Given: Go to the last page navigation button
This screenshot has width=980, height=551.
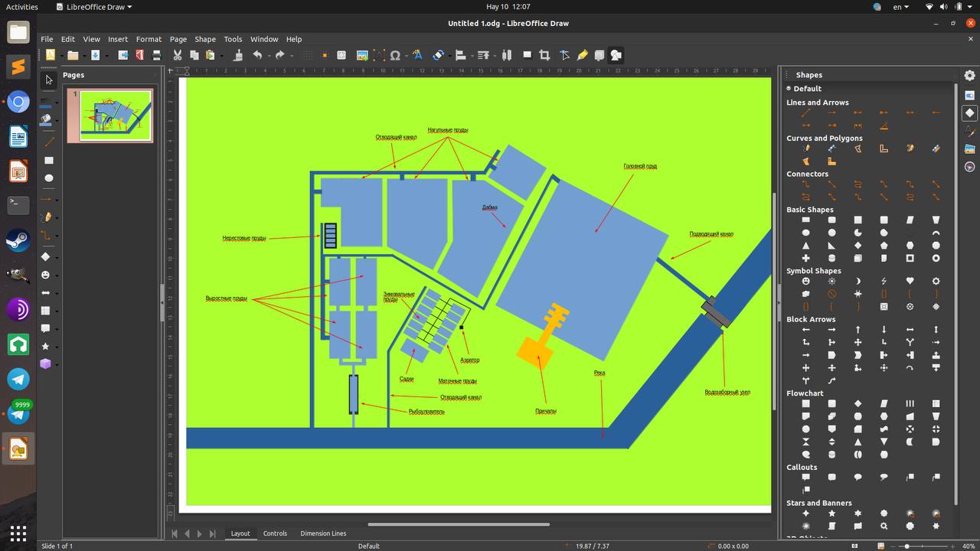Looking at the screenshot, I should click(213, 533).
